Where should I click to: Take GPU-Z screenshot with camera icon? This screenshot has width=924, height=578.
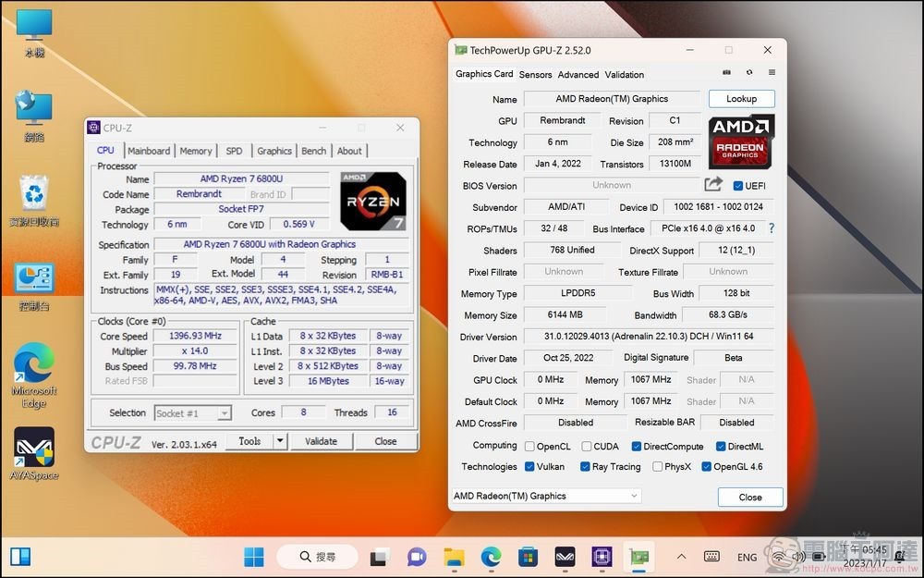[726, 72]
